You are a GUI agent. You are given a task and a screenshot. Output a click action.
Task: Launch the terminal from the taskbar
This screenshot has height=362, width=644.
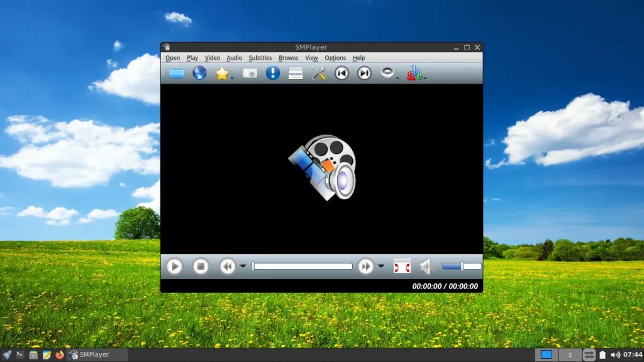coord(19,354)
